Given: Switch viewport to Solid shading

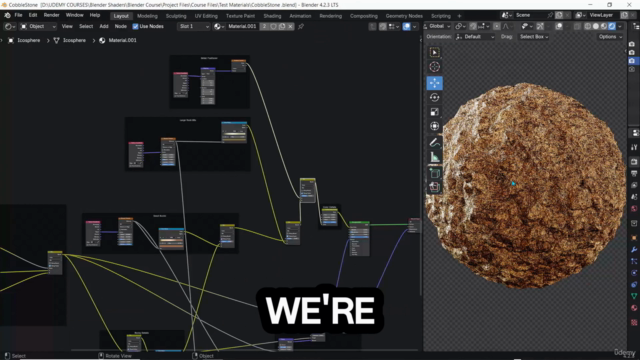Looking at the screenshot, I should click(x=596, y=27).
